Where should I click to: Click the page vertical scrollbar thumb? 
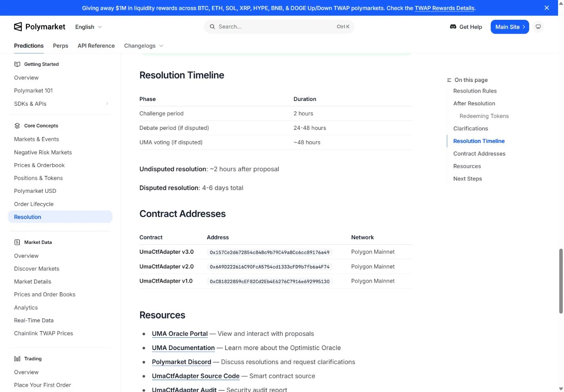(561, 281)
